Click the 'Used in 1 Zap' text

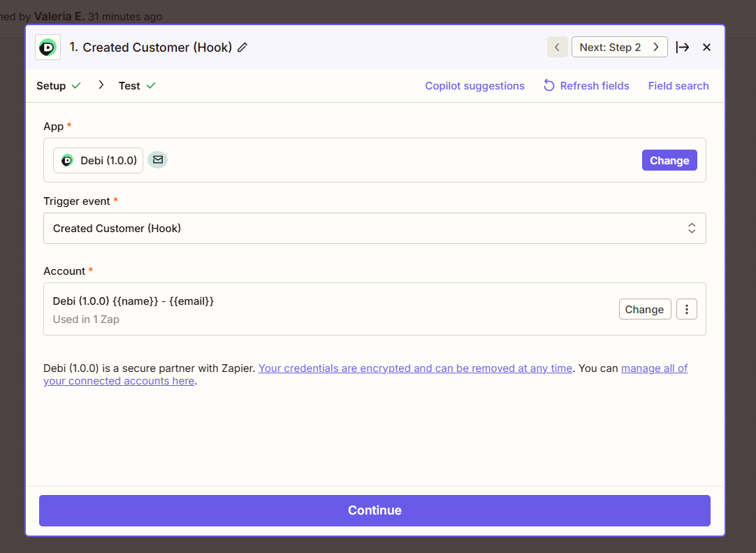[86, 319]
